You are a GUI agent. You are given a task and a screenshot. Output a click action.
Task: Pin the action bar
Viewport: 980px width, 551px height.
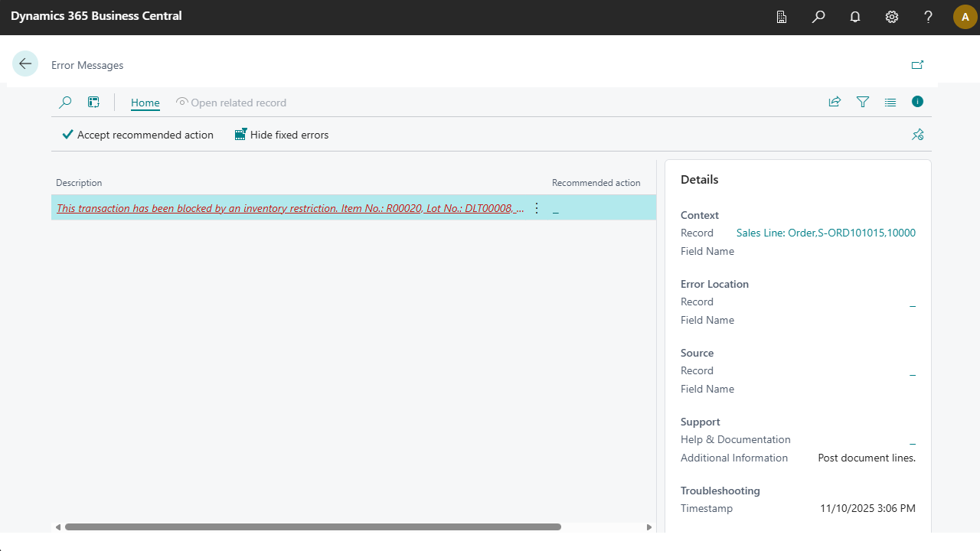click(917, 135)
